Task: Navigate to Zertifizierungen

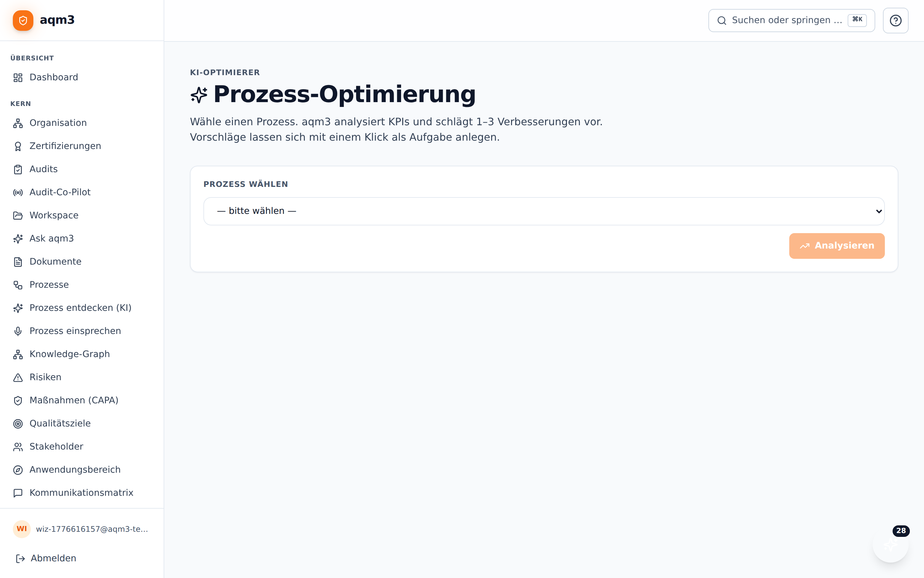Action: coord(82,146)
